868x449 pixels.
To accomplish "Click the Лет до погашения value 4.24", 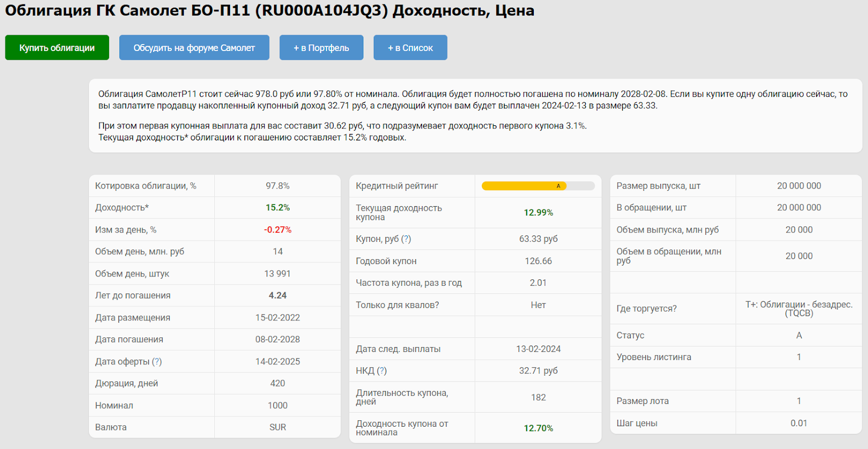I will [x=278, y=296].
